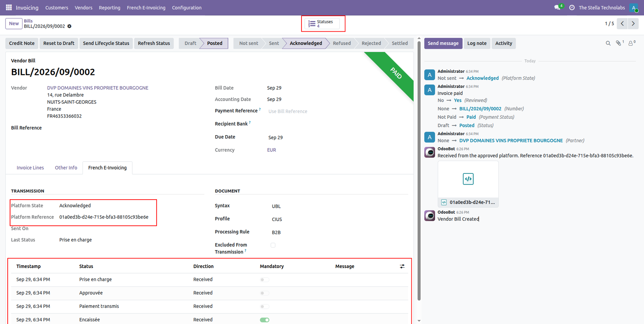Switch to the Invoice Lines tab
The width and height of the screenshot is (644, 324).
pyautogui.click(x=30, y=168)
